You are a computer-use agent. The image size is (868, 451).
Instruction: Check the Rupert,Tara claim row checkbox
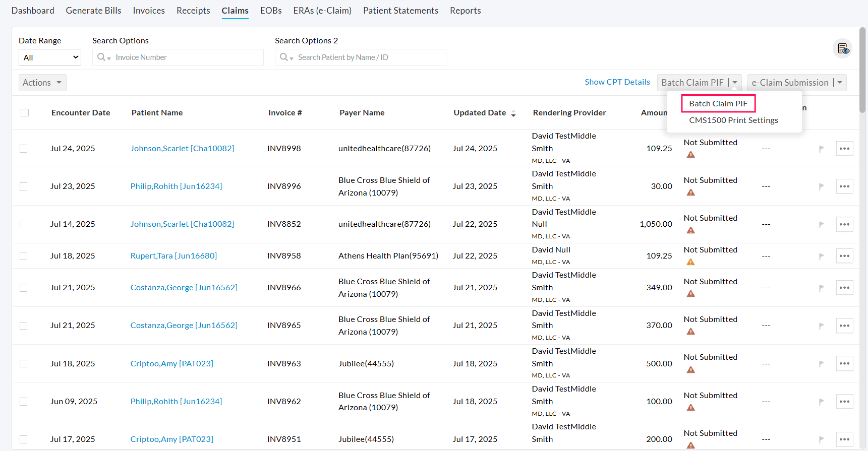pyautogui.click(x=24, y=256)
